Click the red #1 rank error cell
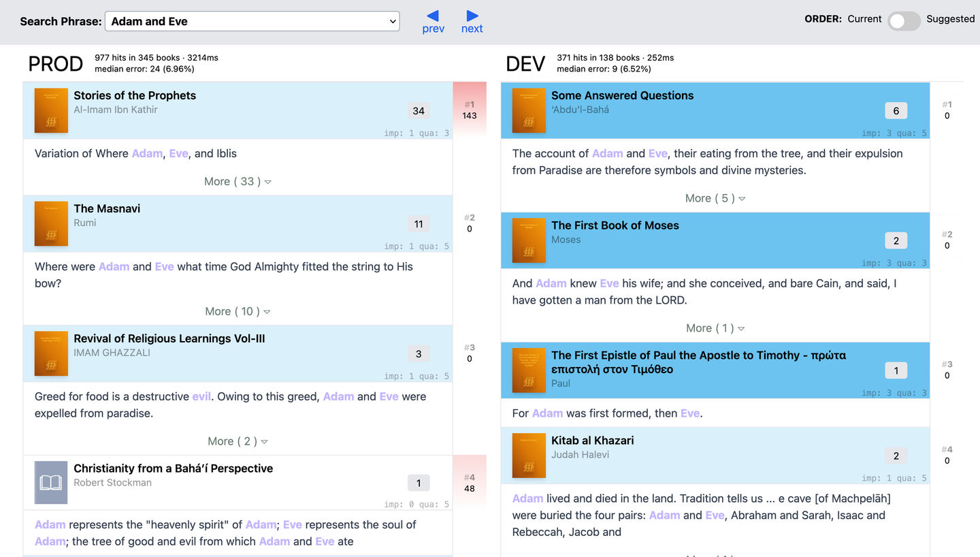 pyautogui.click(x=470, y=110)
